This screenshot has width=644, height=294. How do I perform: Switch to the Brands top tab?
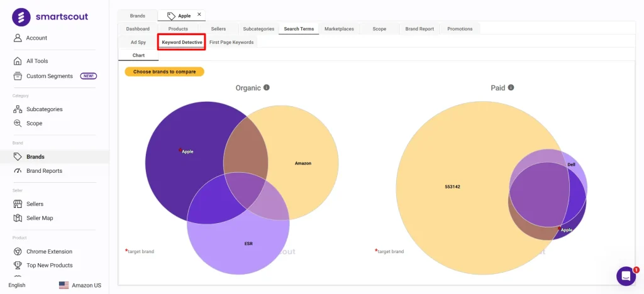click(x=138, y=16)
